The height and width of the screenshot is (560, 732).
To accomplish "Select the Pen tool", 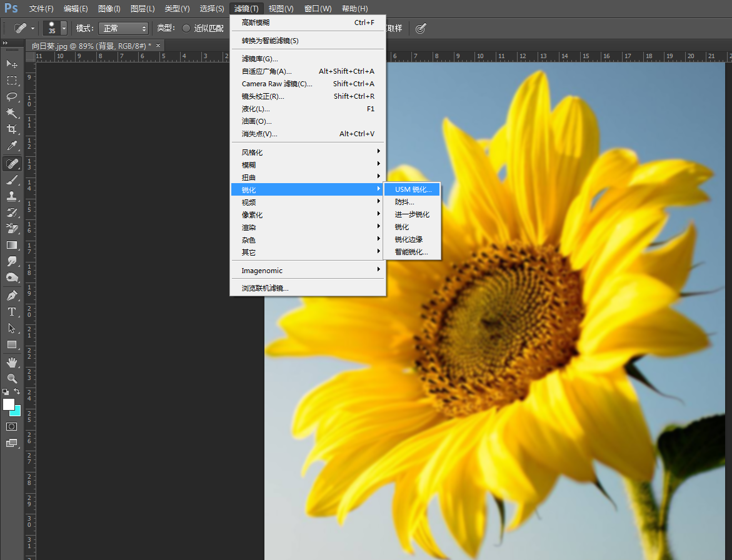I will pos(12,296).
